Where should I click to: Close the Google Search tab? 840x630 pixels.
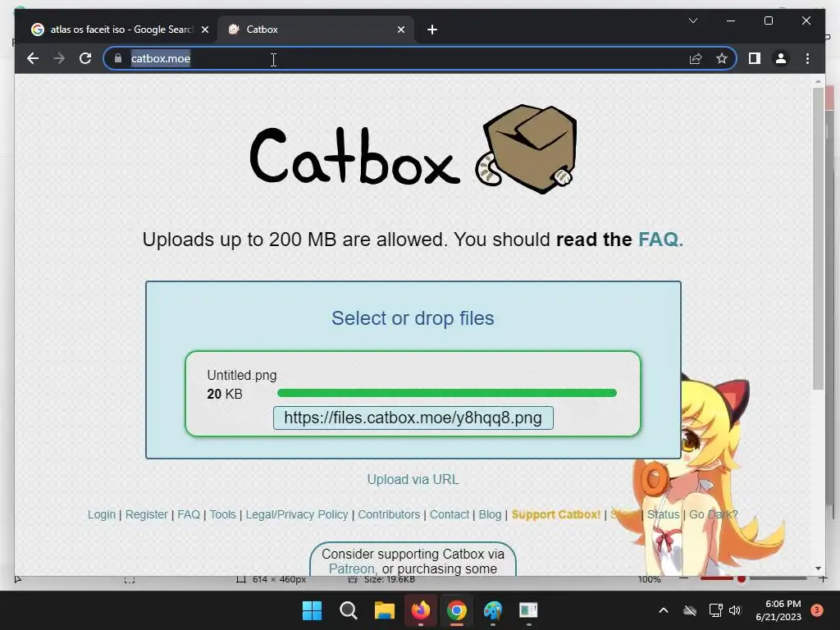[204, 30]
